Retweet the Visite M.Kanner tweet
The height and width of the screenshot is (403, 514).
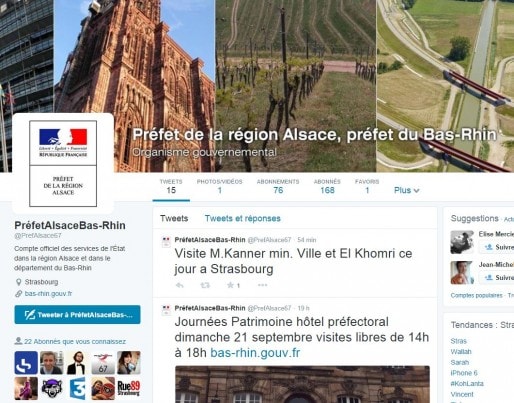[x=205, y=285]
